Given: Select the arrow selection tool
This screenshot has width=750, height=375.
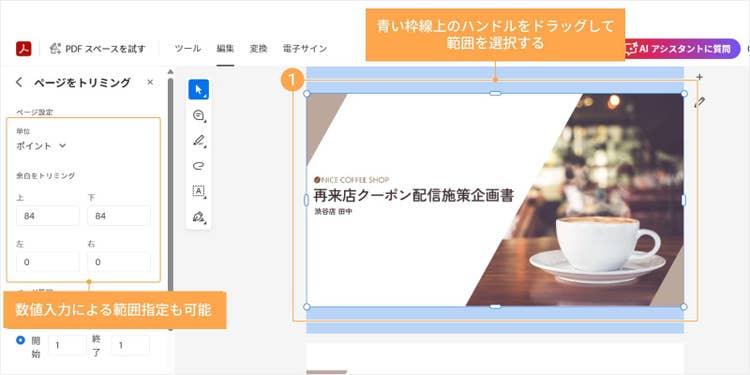Looking at the screenshot, I should point(199,89).
